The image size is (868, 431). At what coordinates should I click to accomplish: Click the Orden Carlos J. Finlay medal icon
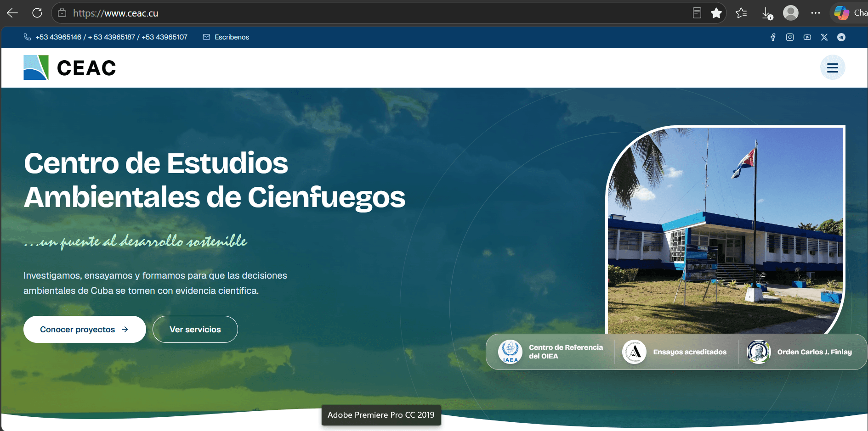(759, 352)
